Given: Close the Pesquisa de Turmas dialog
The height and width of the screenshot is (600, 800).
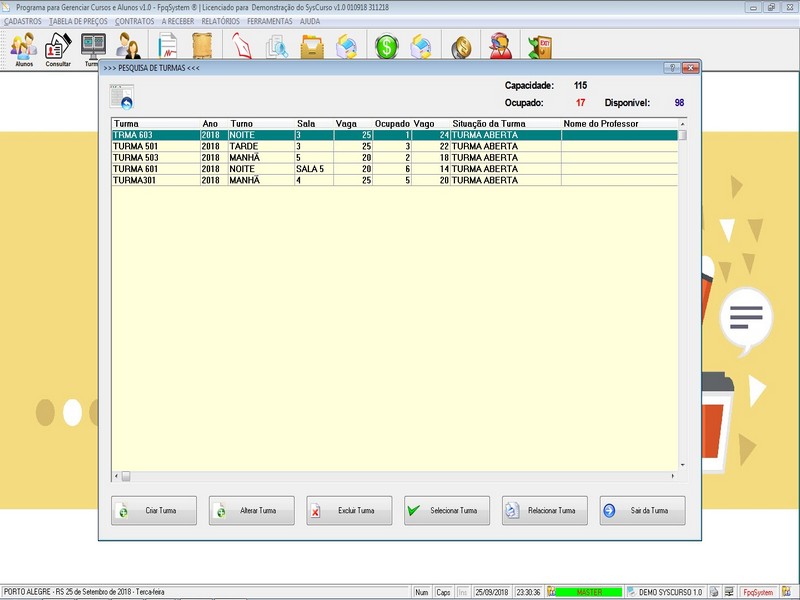Looking at the screenshot, I should click(690, 68).
